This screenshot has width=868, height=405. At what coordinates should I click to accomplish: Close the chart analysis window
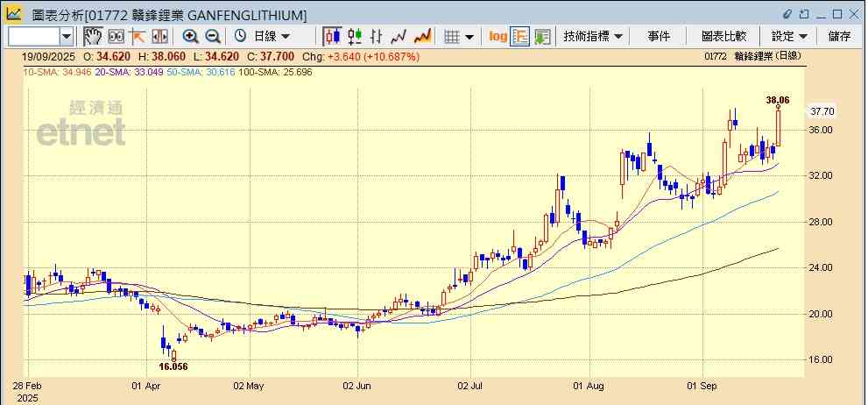coord(854,14)
